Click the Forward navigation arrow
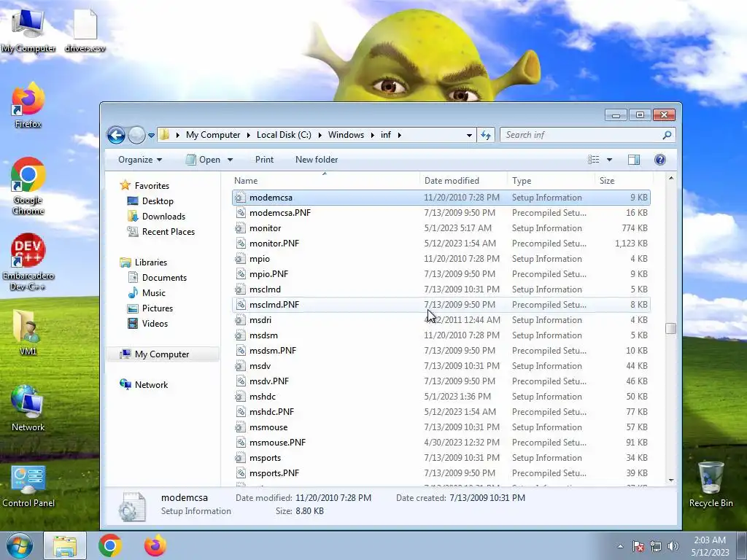Image resolution: width=747 pixels, height=560 pixels. point(136,135)
